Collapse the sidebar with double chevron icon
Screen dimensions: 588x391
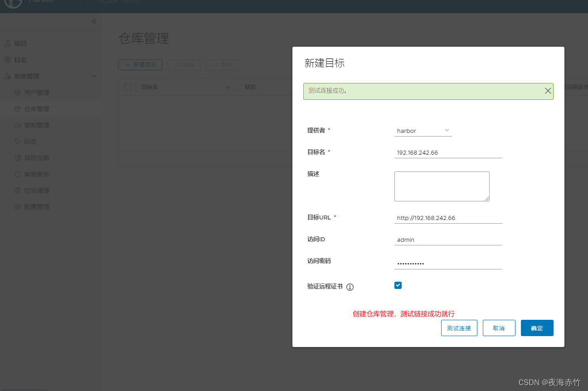(94, 21)
